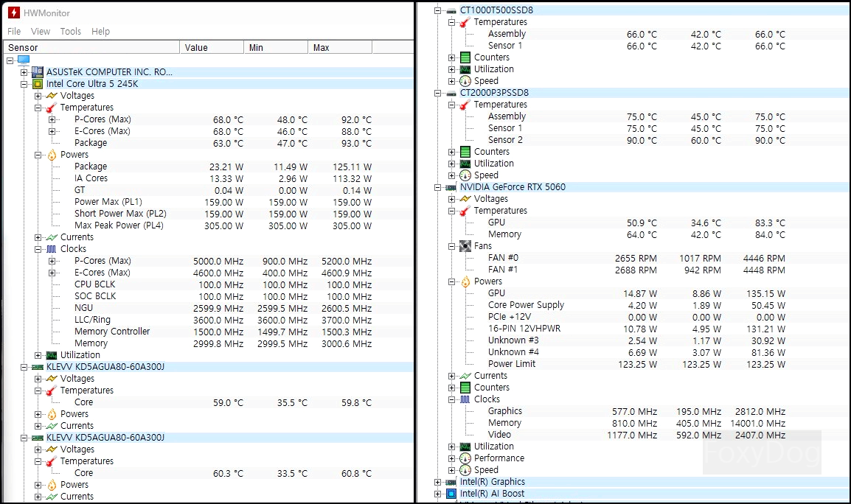The width and height of the screenshot is (851, 504).
Task: Select the CT2000P3PSSD8 Sensor 2 row
Action: click(636, 140)
